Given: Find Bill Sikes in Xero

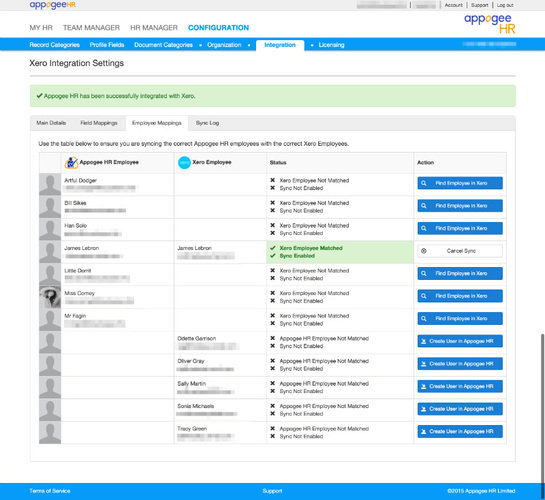Looking at the screenshot, I should tap(460, 206).
